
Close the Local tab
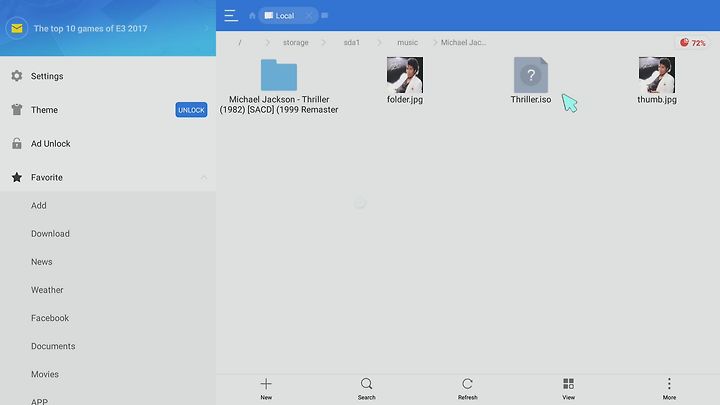pos(309,16)
